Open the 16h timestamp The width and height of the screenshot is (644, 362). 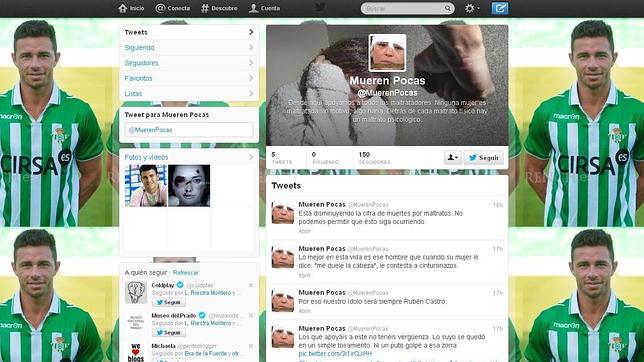pos(498,205)
